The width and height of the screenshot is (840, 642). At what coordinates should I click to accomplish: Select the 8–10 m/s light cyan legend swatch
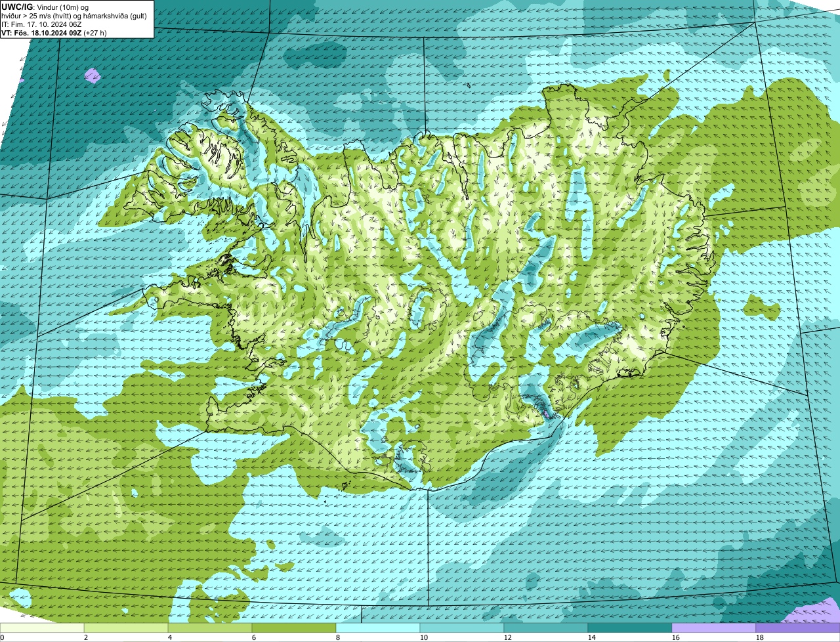click(x=378, y=628)
